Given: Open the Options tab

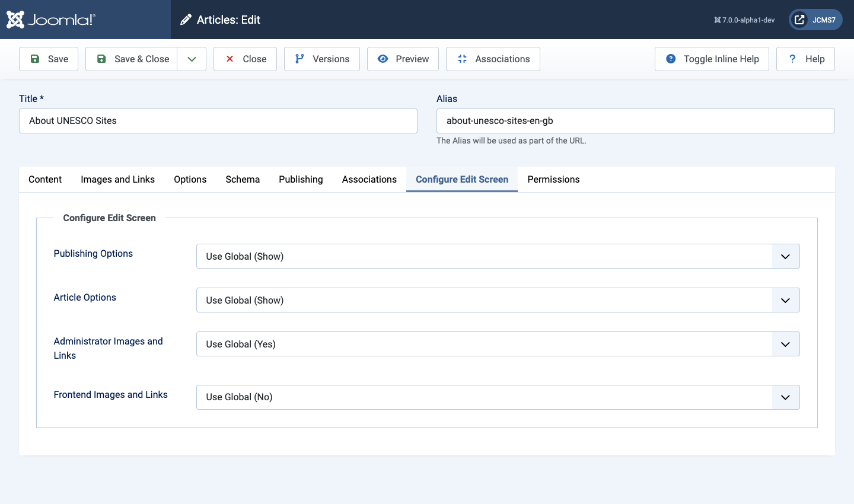Looking at the screenshot, I should (x=190, y=179).
